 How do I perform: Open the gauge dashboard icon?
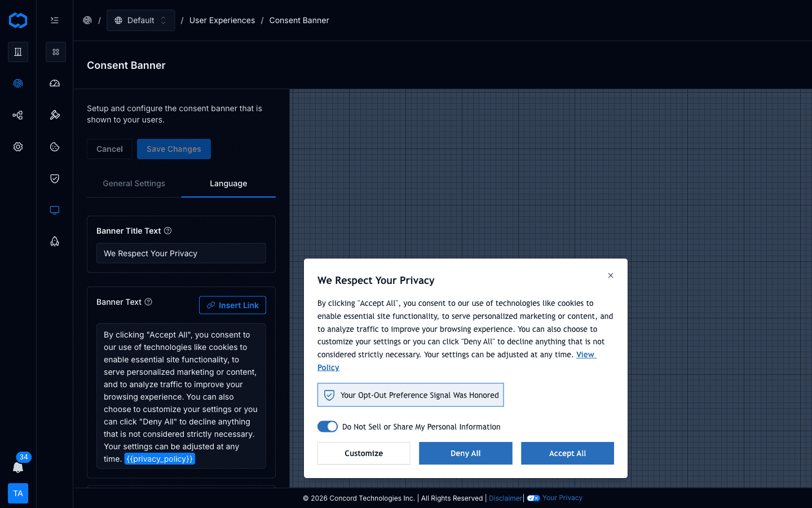point(55,84)
